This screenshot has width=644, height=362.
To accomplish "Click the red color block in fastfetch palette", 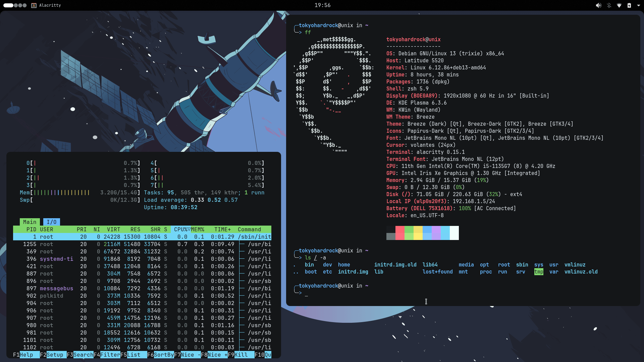I will click(400, 233).
